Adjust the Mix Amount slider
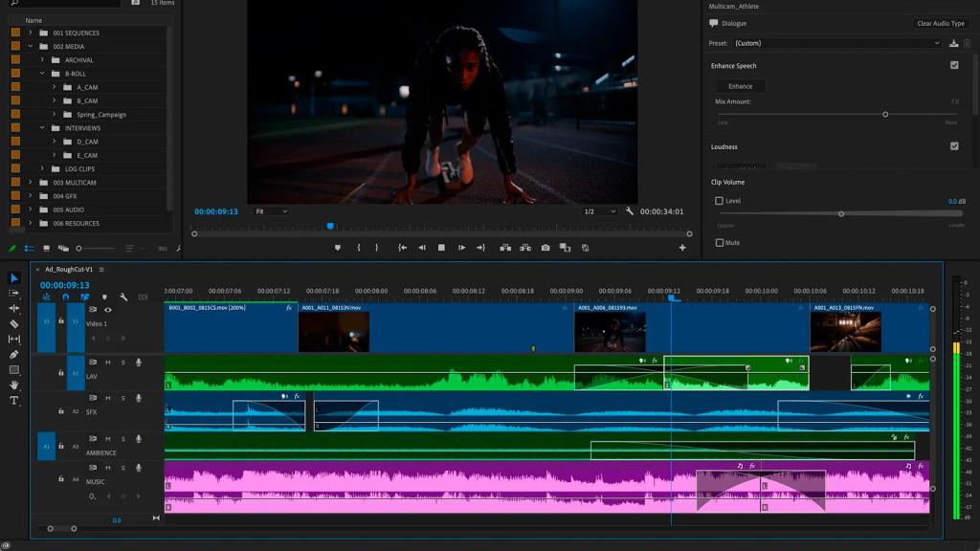Viewport: 980px width, 551px height. (x=885, y=113)
